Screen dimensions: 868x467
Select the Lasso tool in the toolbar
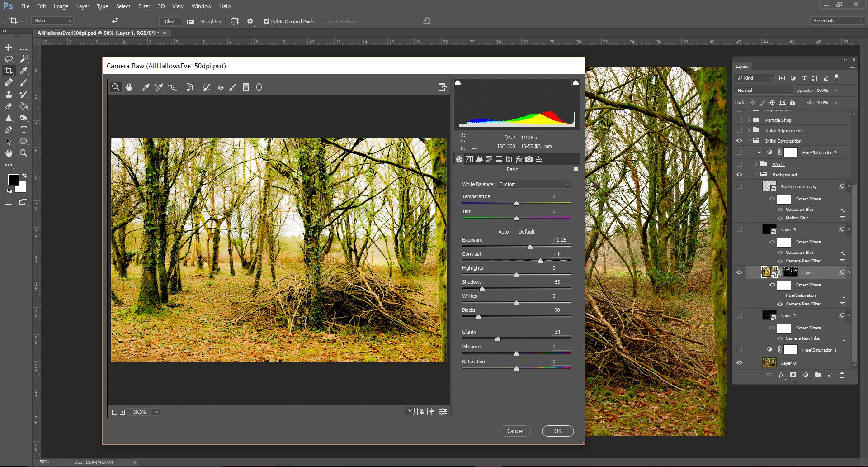pos(9,59)
